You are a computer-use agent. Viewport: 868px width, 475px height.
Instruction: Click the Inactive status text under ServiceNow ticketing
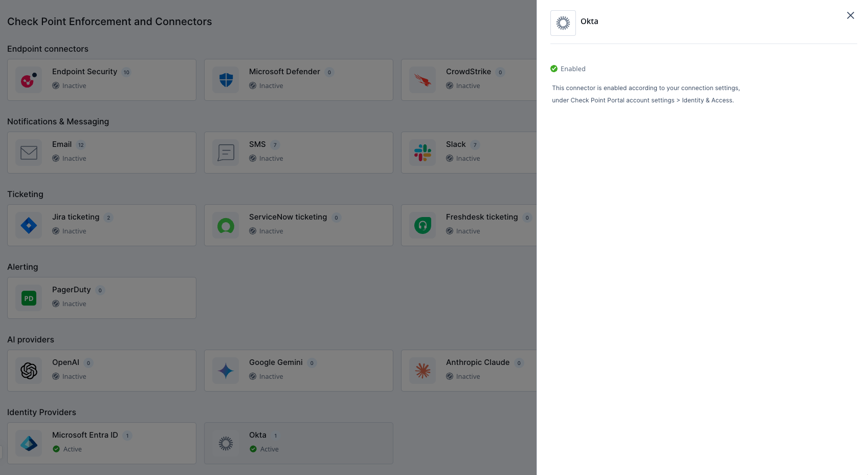(271, 231)
